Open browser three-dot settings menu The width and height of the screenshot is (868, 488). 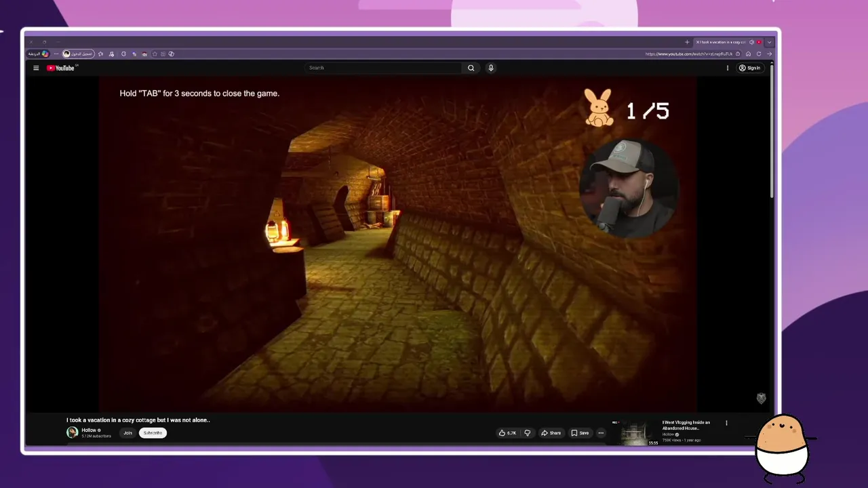56,54
